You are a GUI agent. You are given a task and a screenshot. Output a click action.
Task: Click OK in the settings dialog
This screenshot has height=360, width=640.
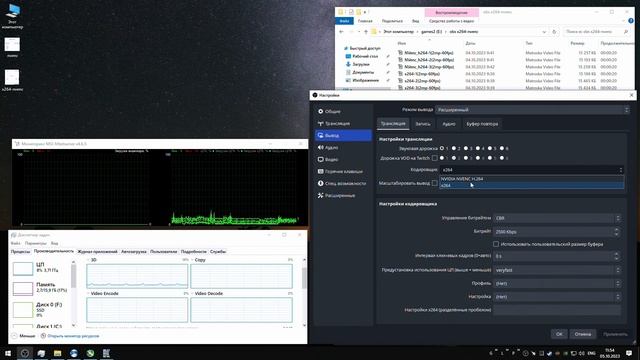click(x=559, y=334)
